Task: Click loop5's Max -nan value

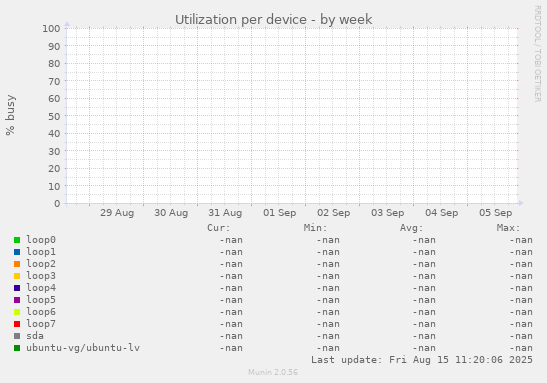Action: pyautogui.click(x=521, y=300)
